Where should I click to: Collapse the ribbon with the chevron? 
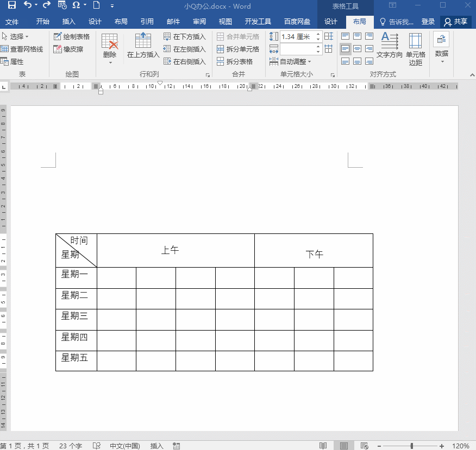472,75
